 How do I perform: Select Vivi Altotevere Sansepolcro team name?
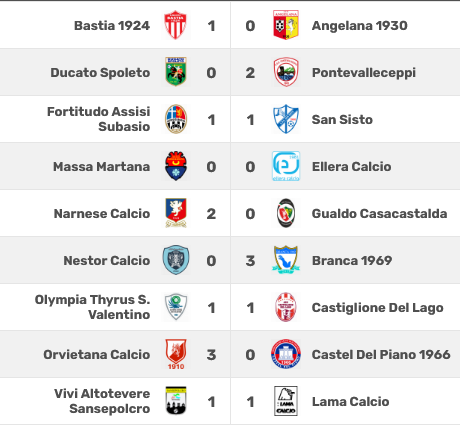pos(102,401)
